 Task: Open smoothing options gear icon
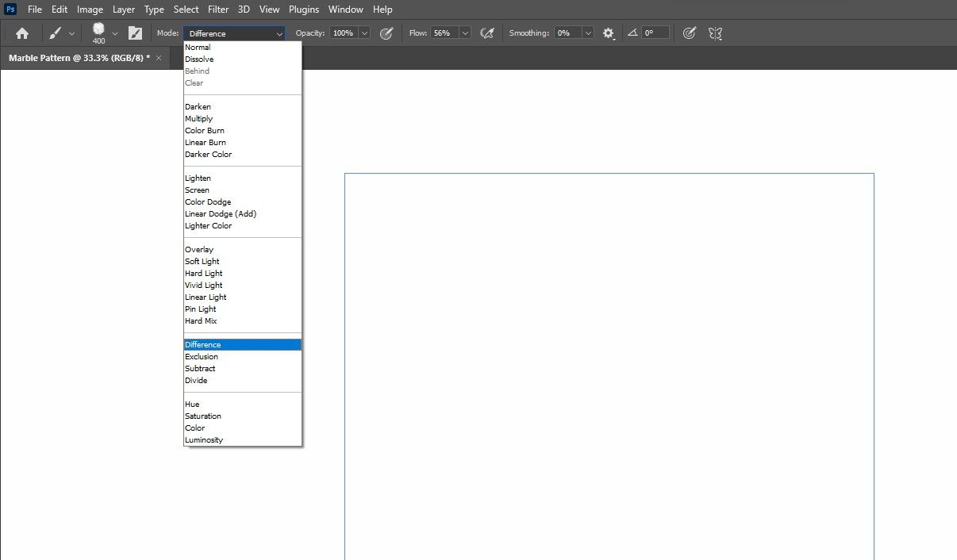pyautogui.click(x=609, y=33)
